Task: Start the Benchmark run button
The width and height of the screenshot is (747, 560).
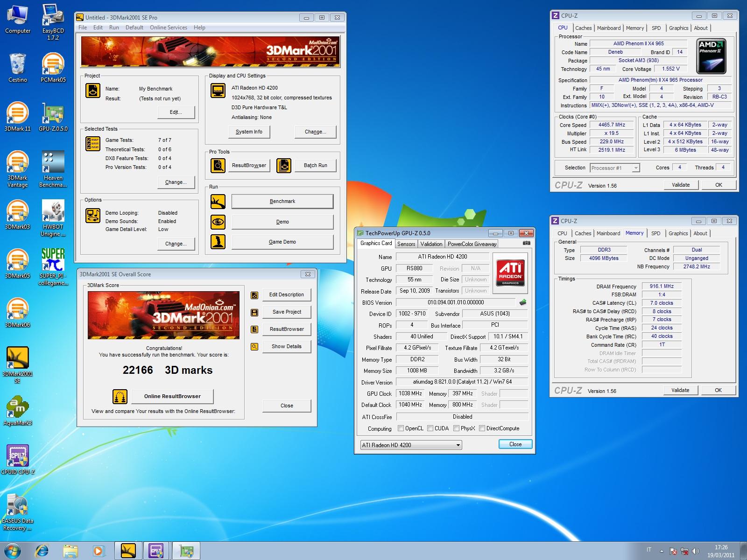Action: tap(282, 202)
